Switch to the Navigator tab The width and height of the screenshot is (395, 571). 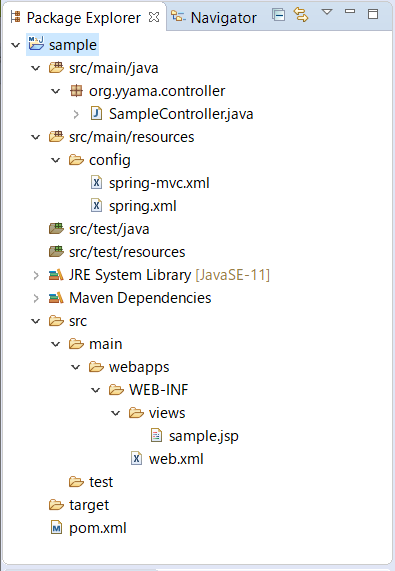[x=214, y=17]
